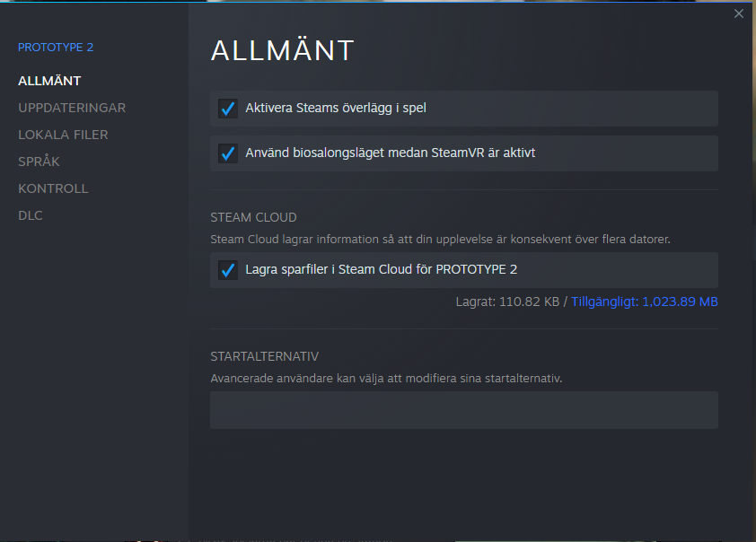Image resolution: width=756 pixels, height=542 pixels.
Task: Open the LOKALA FILER section
Action: tap(63, 135)
